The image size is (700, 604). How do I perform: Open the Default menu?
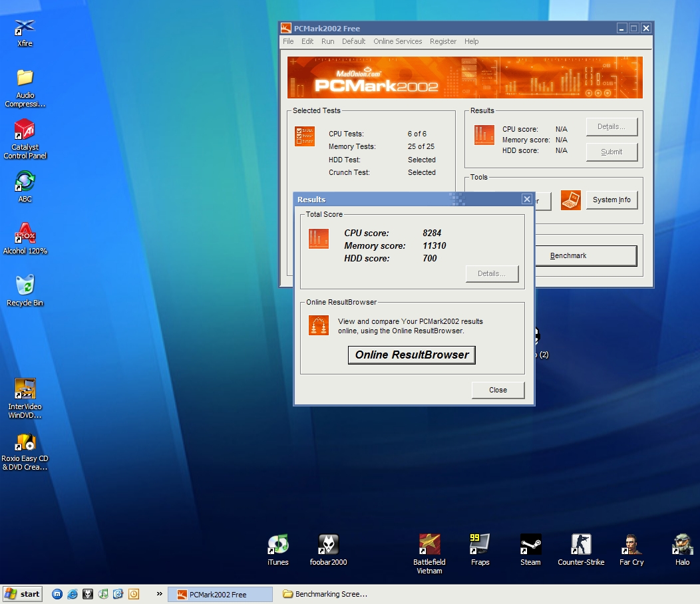tap(353, 41)
